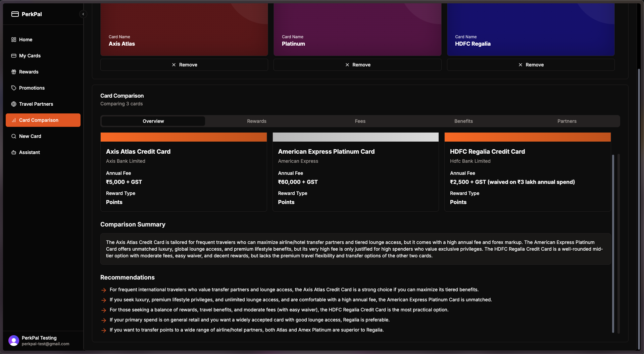
Task: Select the Card Comparison menu item
Action: click(x=43, y=120)
